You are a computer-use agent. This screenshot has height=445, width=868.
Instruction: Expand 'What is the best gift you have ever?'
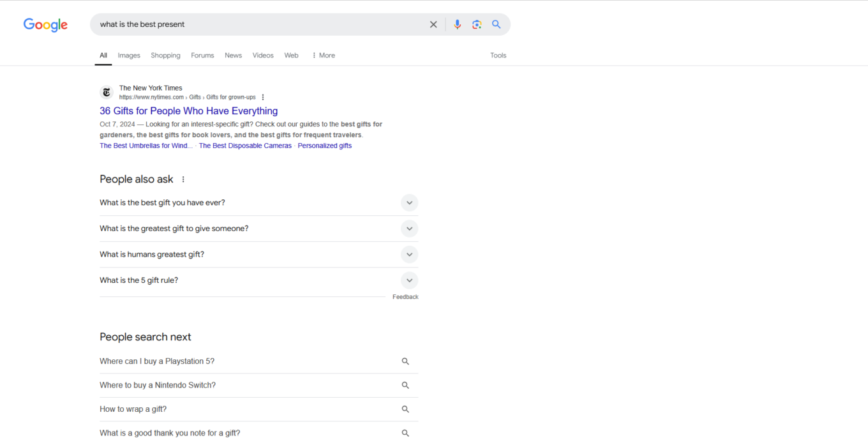click(409, 202)
